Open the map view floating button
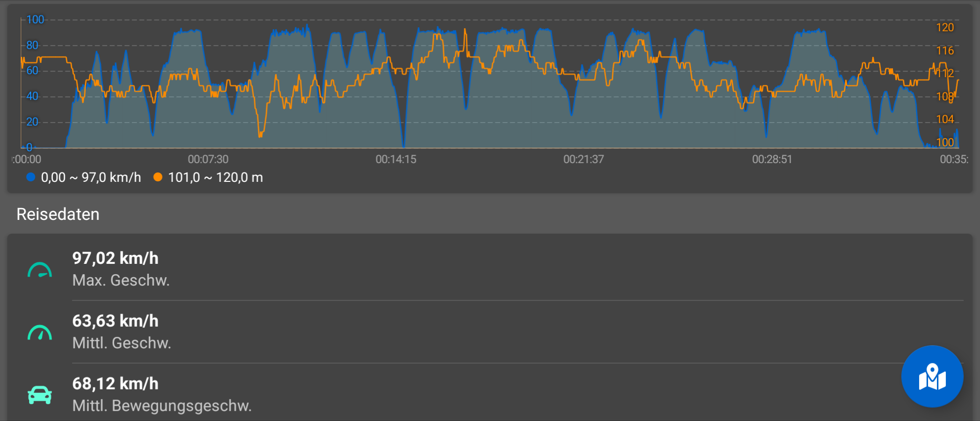This screenshot has width=980, height=421. 932,377
